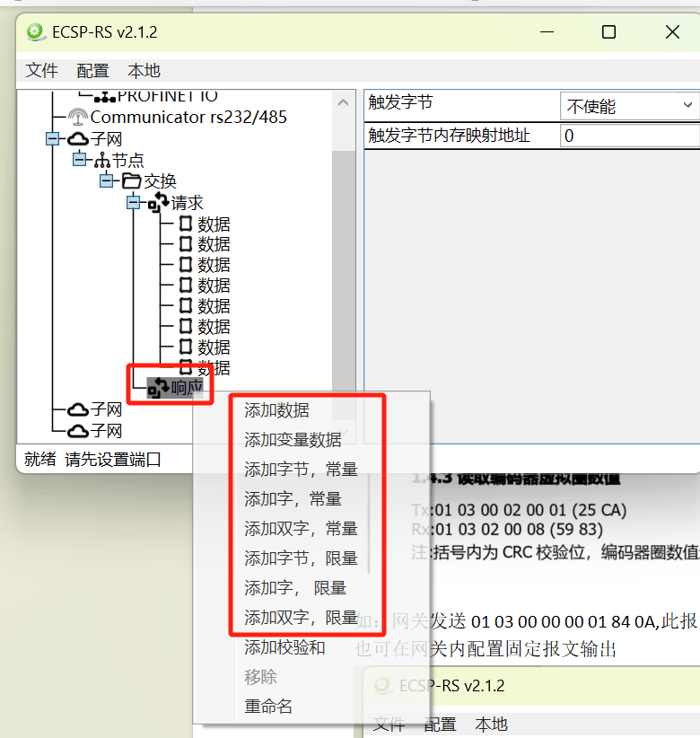Select the 节点 tree item label
700x738 pixels.
pos(128,161)
